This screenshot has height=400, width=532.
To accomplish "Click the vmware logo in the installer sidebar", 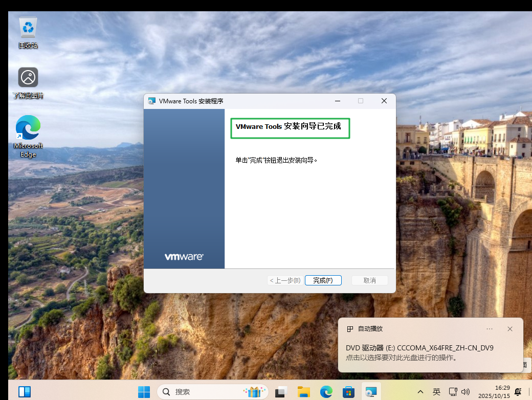I will 184,256.
